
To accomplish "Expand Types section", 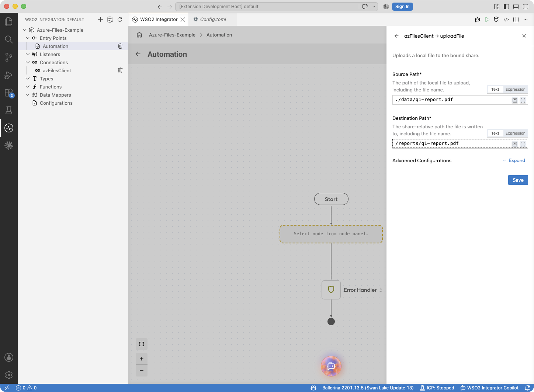I will 28,79.
